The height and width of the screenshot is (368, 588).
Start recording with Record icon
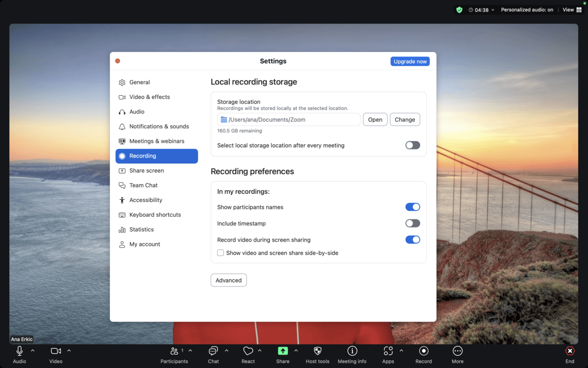click(424, 351)
